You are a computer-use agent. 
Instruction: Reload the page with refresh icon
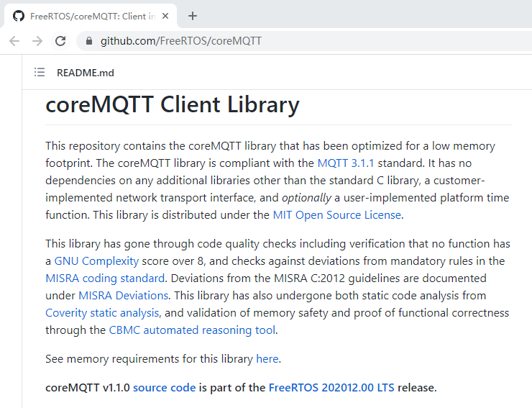click(60, 41)
